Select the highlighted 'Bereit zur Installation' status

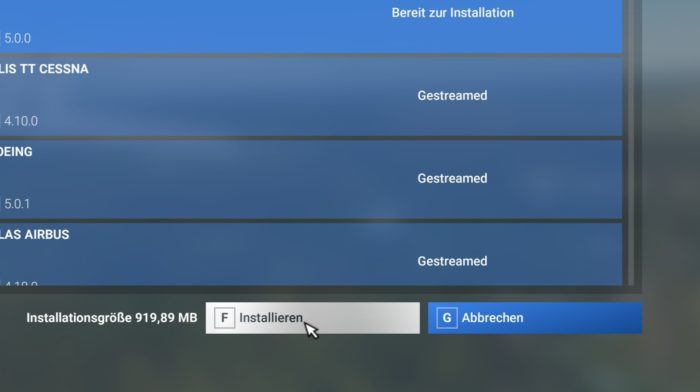453,13
